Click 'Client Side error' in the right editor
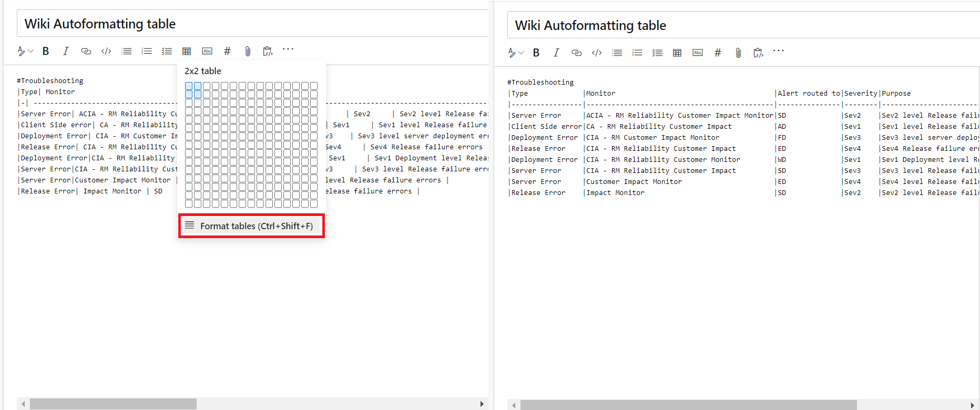980x410 pixels. (x=546, y=126)
